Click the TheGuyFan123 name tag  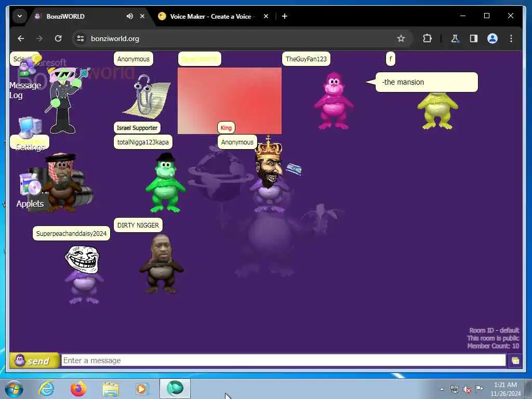306,59
